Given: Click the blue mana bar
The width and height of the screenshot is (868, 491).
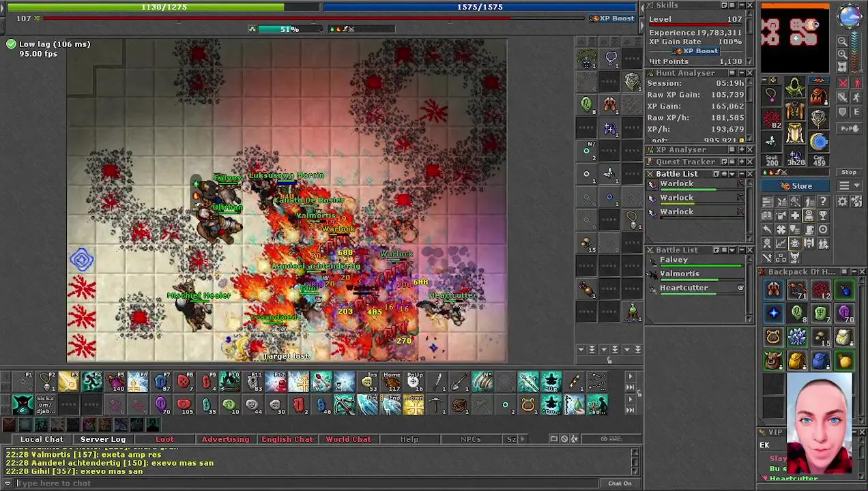Looking at the screenshot, I should [480, 7].
